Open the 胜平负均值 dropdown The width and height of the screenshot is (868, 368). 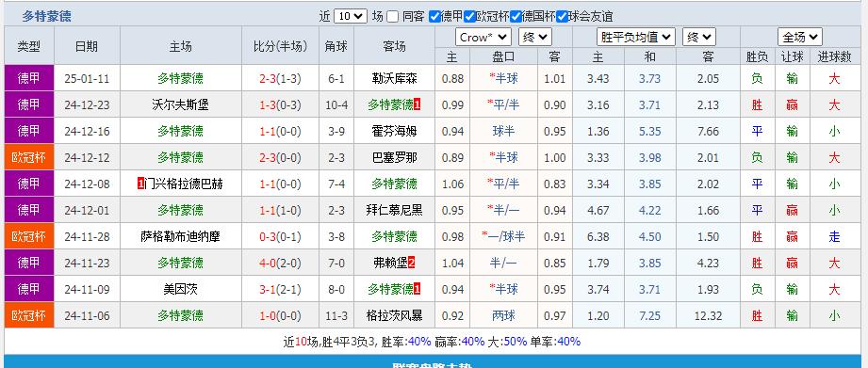point(636,37)
